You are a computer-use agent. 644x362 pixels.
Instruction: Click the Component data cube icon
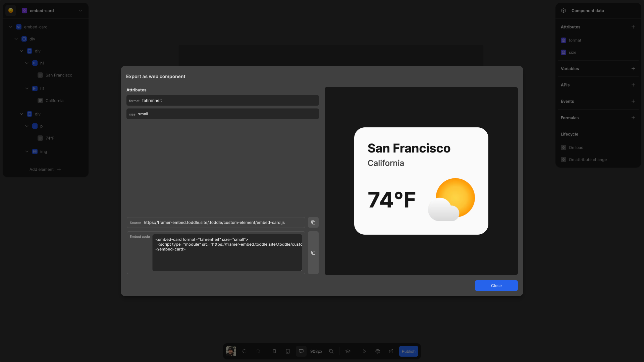click(x=563, y=11)
